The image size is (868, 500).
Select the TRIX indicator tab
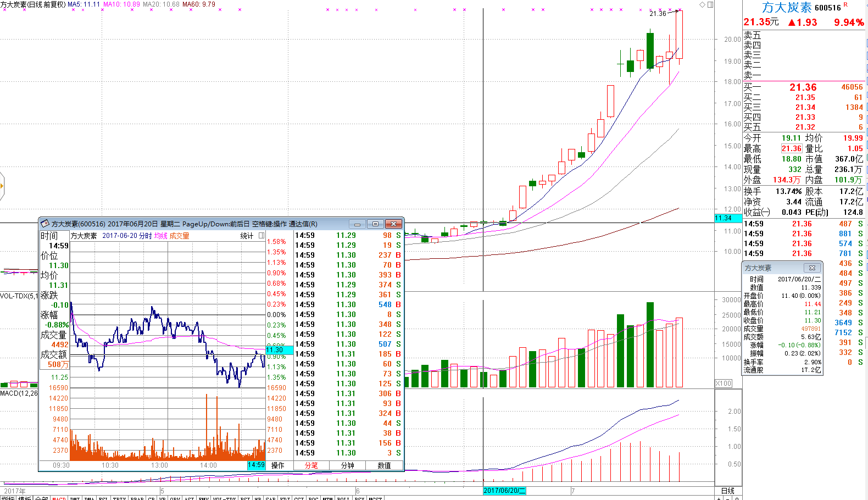pos(119,498)
